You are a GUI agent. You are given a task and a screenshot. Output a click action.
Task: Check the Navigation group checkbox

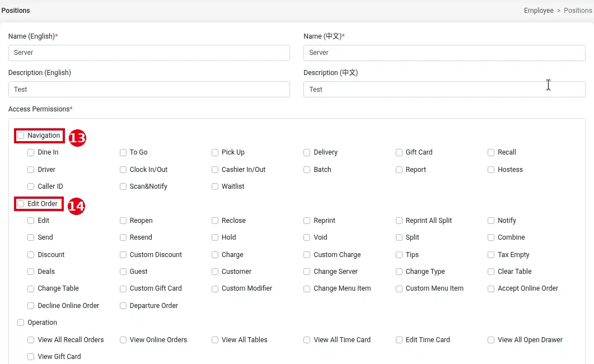[x=21, y=136]
